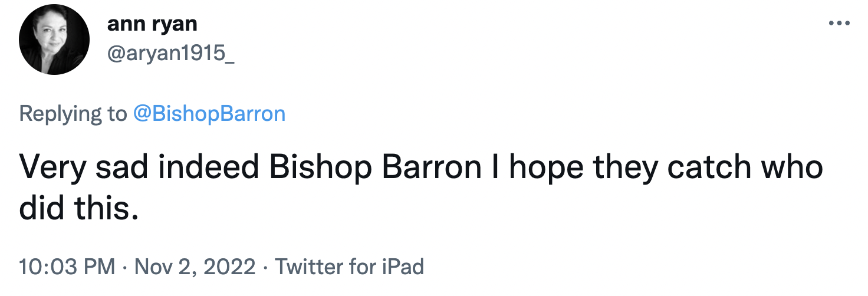This screenshot has height=296, width=868.
Task: Click the 10:03 PM timestamp
Action: coord(67,267)
